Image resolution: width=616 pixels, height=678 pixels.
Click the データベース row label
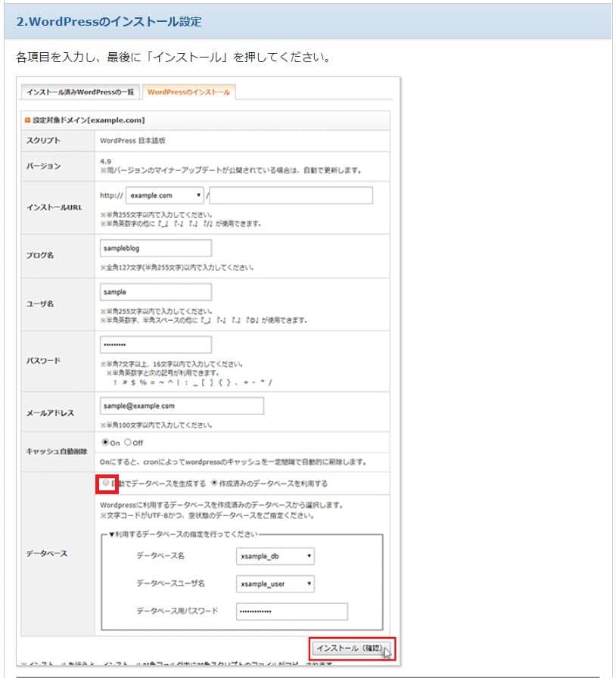coord(47,554)
